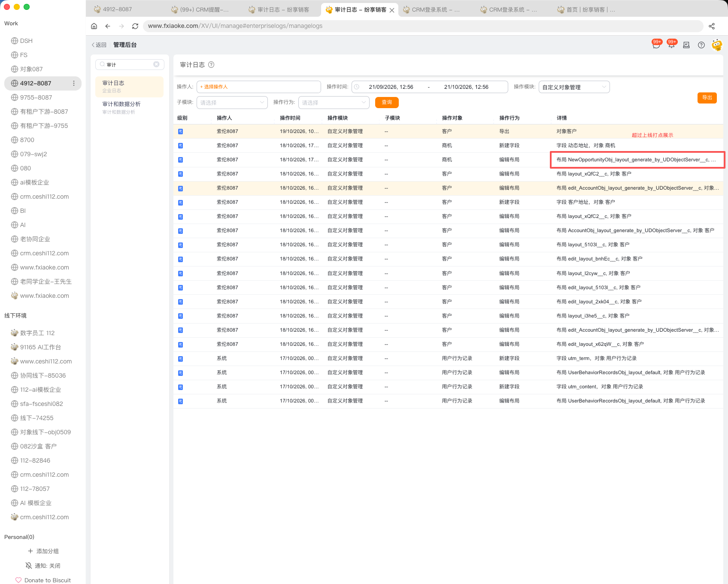Open the 操作模块 dropdown 自定义对象管理
Image resolution: width=728 pixels, height=584 pixels.
point(574,87)
